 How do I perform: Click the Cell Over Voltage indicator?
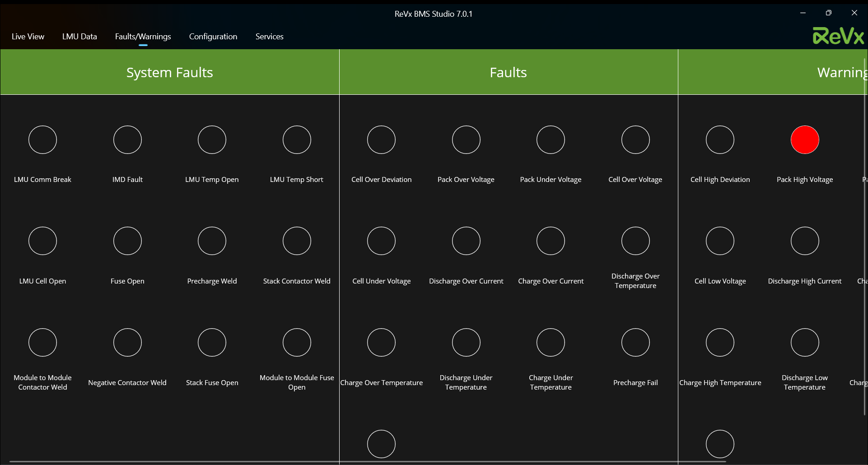[635, 140]
